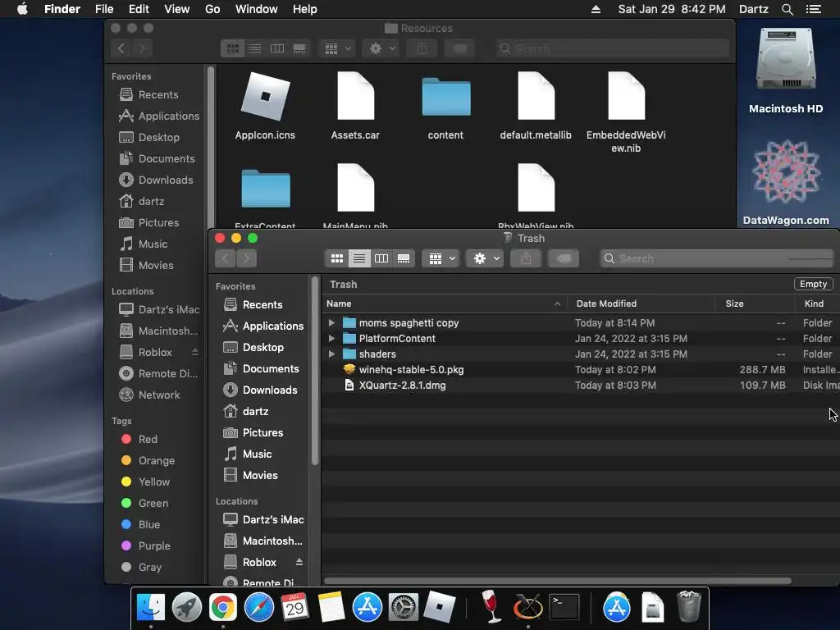Click Edit Tags button in Trash toolbar
Viewport: 840px width, 630px height.
point(564,258)
